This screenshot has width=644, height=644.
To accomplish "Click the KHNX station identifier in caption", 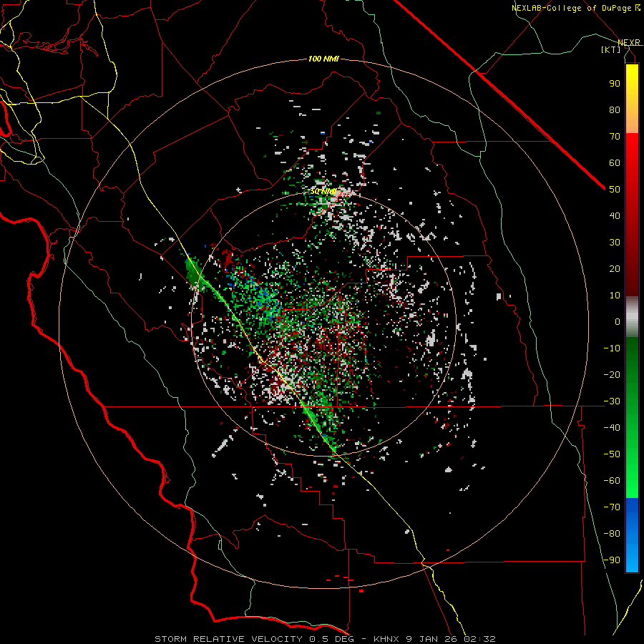I will pyautogui.click(x=386, y=639).
